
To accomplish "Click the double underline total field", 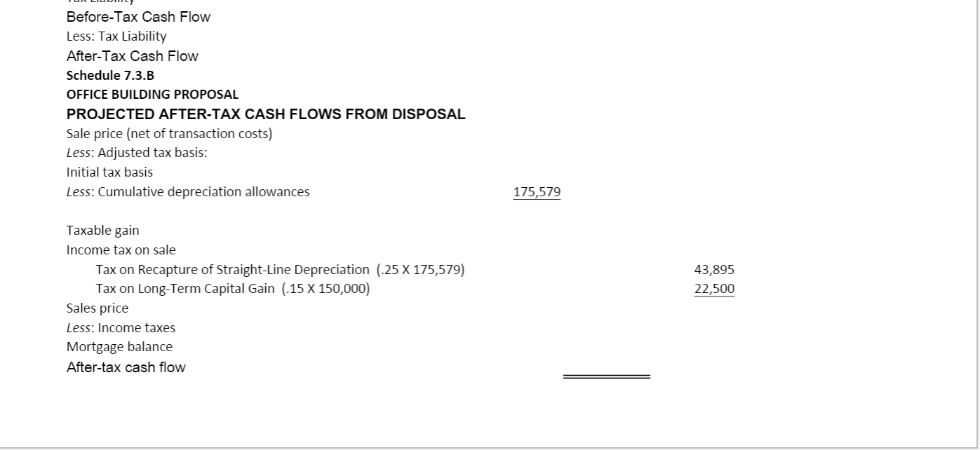I will [606, 376].
